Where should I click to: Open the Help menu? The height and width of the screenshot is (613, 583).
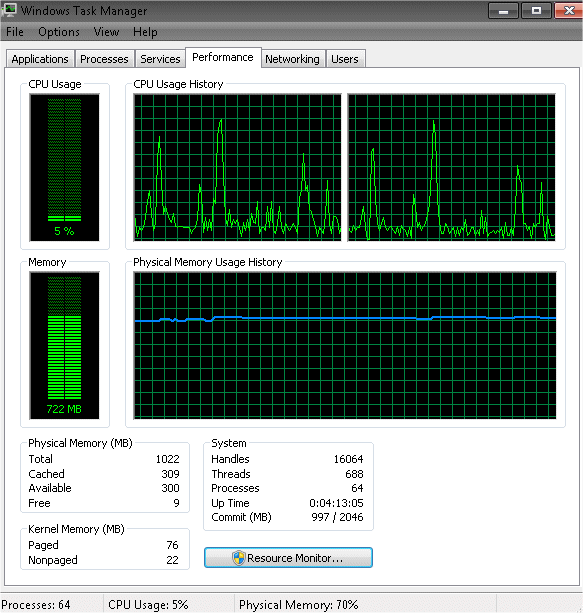click(145, 32)
